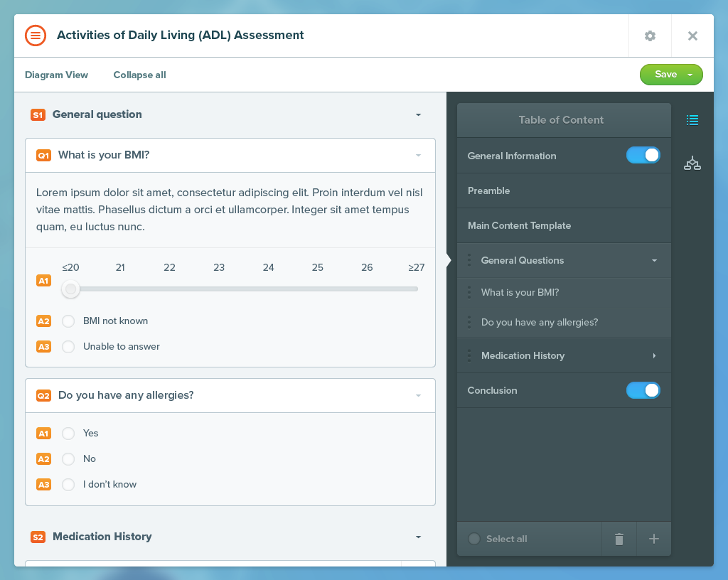Click the A3 badge beside Unable to answer
This screenshot has height=580, width=728.
click(x=43, y=347)
